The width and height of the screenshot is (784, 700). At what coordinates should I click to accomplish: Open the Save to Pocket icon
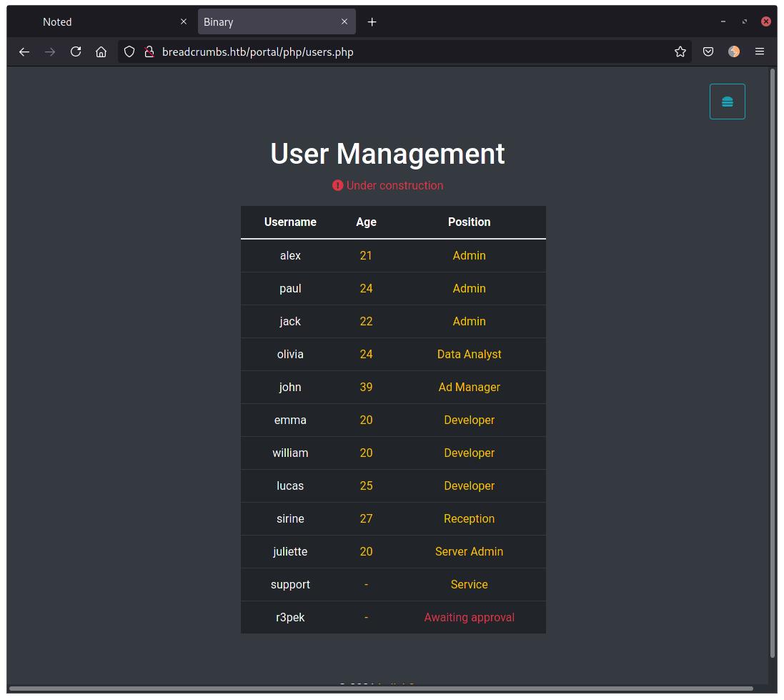point(708,51)
